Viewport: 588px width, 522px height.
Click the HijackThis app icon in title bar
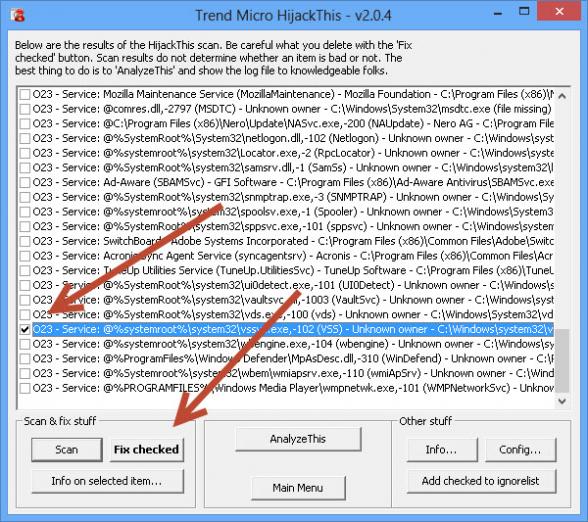(x=18, y=15)
